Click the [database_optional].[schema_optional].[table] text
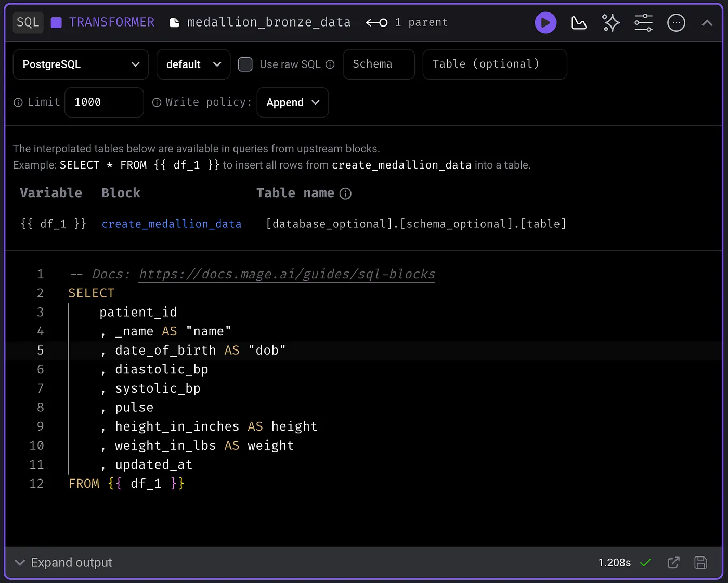This screenshot has height=583, width=728. click(x=416, y=224)
